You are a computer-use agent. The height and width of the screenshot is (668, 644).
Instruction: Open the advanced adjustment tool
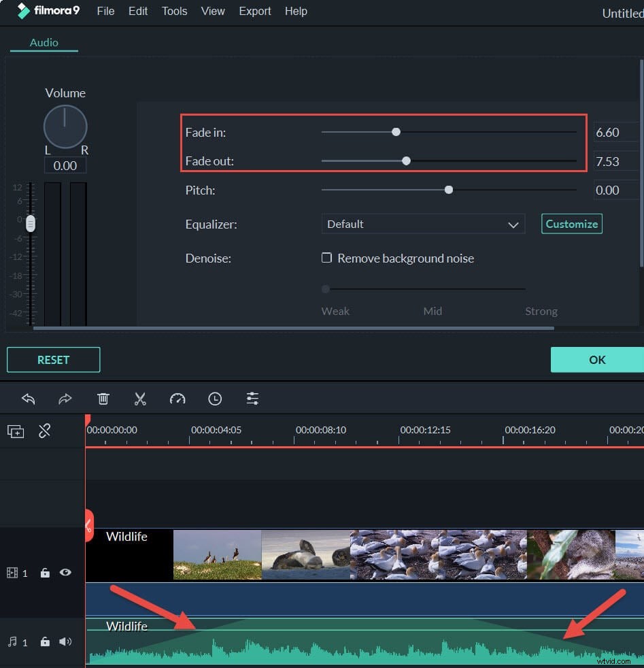click(x=252, y=399)
